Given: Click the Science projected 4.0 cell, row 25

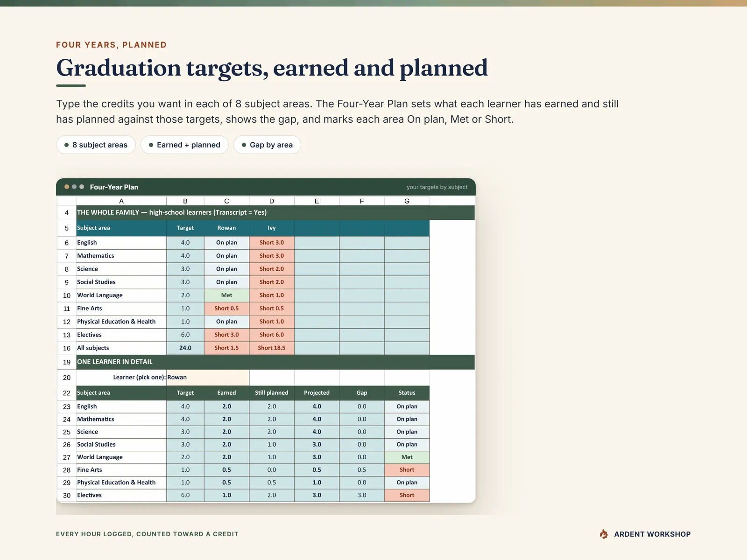Looking at the screenshot, I should pyautogui.click(x=317, y=432).
